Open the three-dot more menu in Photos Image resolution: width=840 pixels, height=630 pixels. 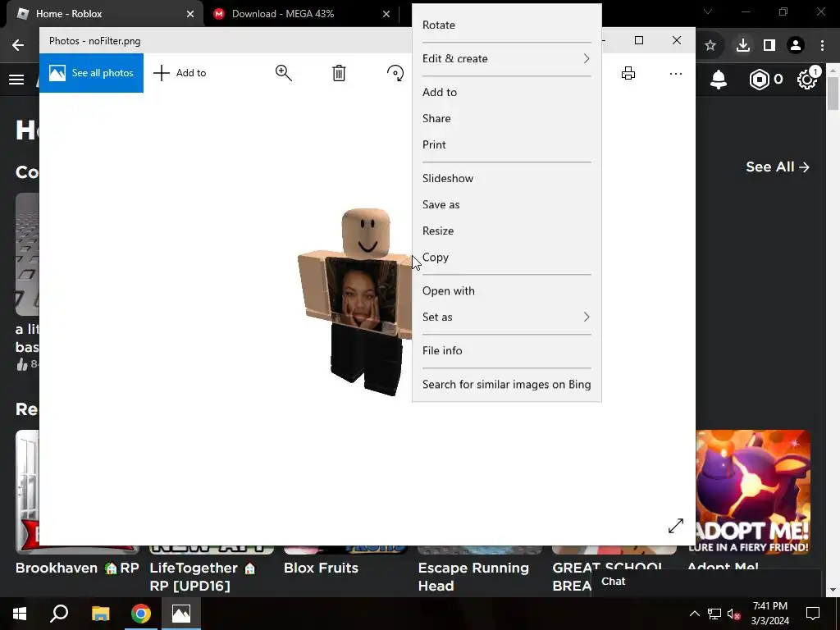click(x=676, y=73)
